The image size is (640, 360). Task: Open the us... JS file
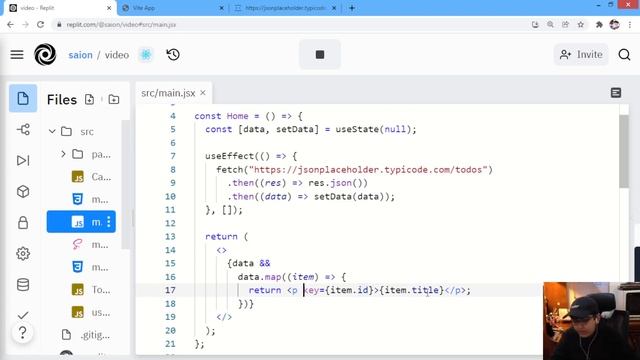91,312
